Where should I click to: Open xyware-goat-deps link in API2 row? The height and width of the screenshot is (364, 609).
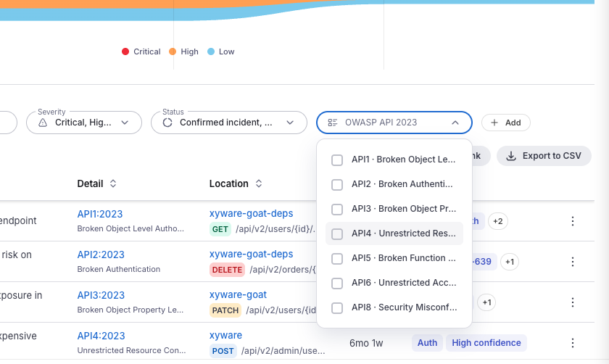251,254
